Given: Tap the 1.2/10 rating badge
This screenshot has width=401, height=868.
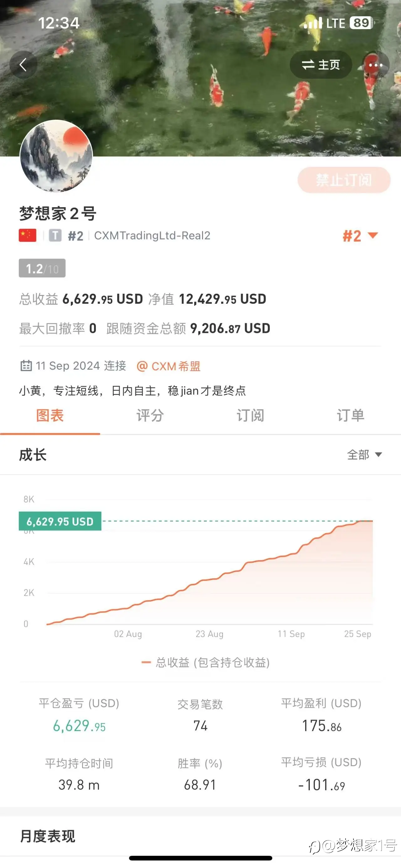Looking at the screenshot, I should click(x=42, y=268).
